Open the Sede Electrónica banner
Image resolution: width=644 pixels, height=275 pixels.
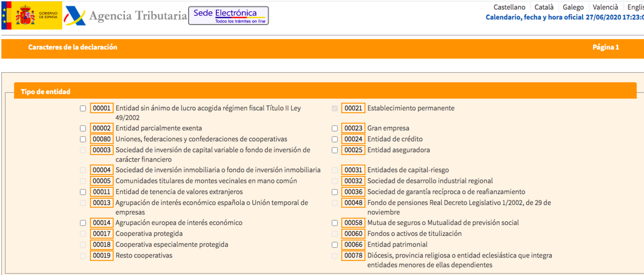point(228,16)
